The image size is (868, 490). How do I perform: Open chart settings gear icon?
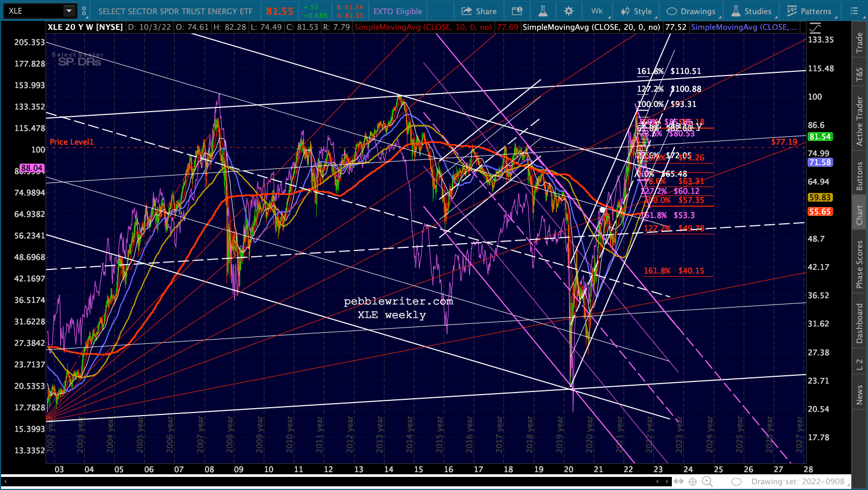569,11
